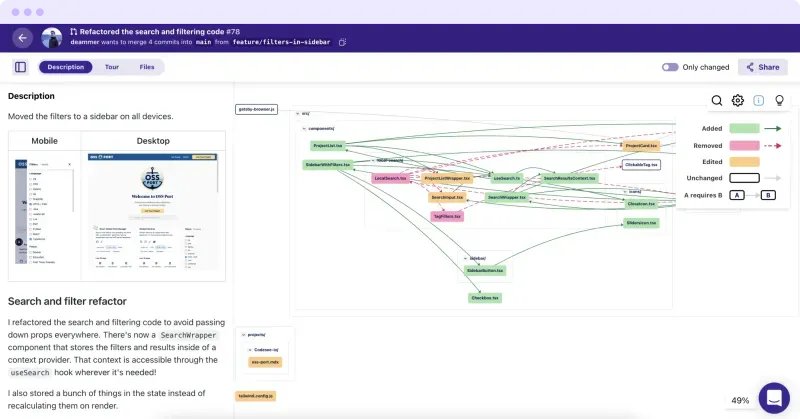Toggle the sidebar panel layout icon
This screenshot has height=419, width=800.
coord(20,67)
